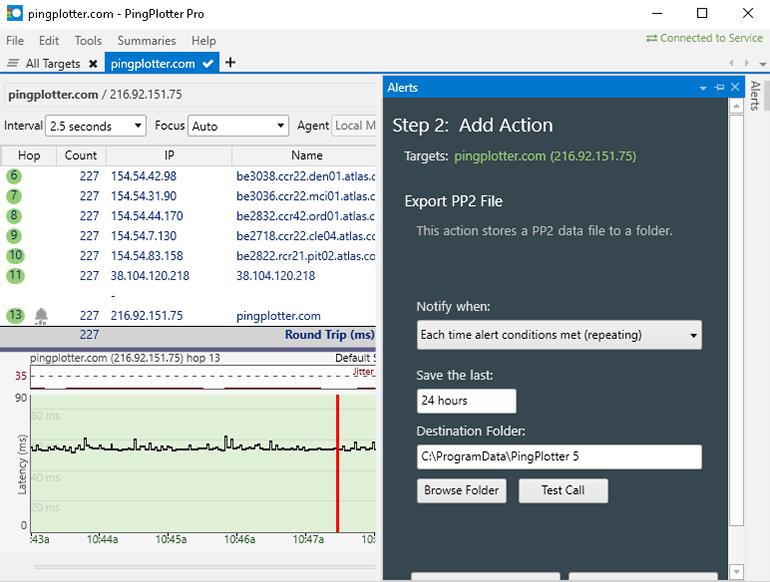Click the Destination Folder input field
770x582 pixels.
pyautogui.click(x=559, y=457)
